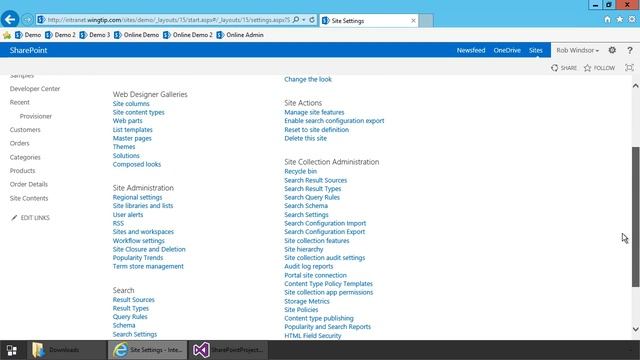Open Site collection features link

pyautogui.click(x=317, y=241)
